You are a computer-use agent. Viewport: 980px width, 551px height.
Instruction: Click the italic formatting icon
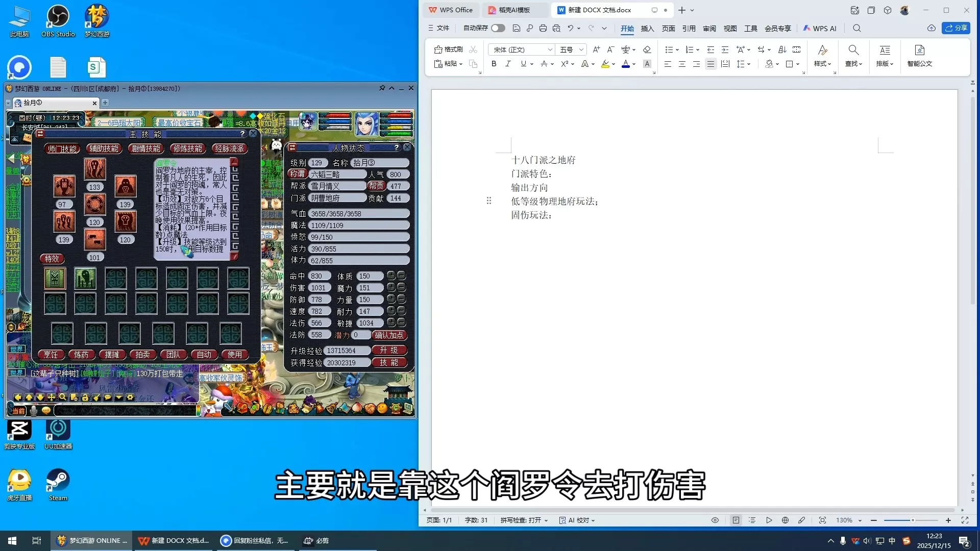click(x=508, y=64)
